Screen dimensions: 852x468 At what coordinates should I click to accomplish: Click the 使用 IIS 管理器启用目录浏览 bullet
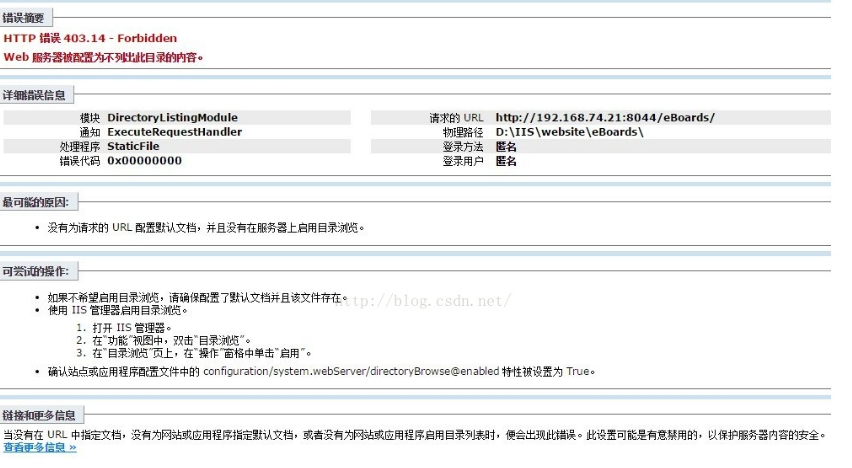pyautogui.click(x=117, y=310)
